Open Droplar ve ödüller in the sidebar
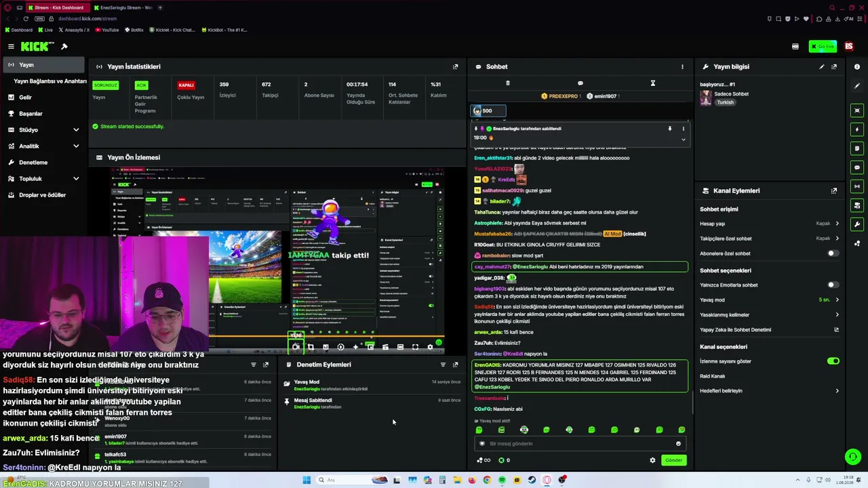This screenshot has width=868, height=488. [44, 195]
